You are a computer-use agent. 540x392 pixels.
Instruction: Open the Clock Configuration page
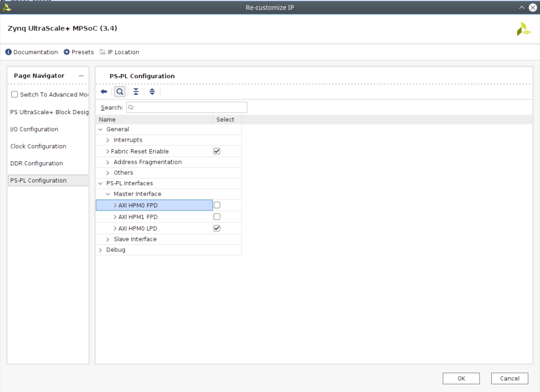point(38,147)
